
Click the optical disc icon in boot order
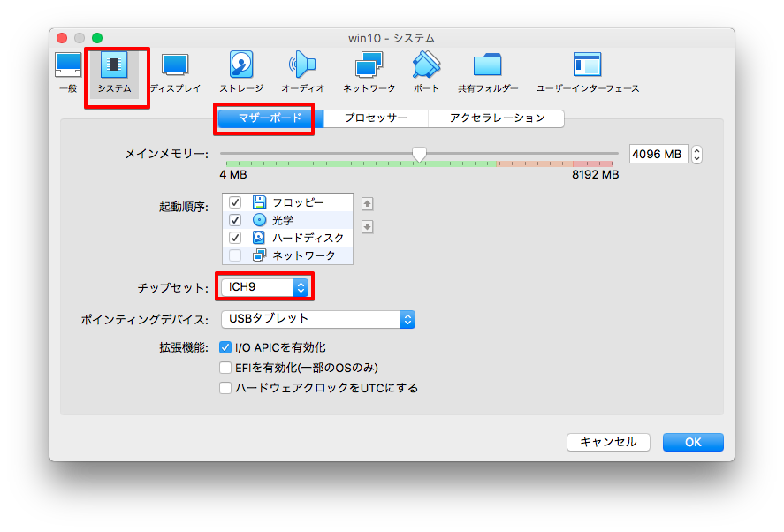(259, 219)
